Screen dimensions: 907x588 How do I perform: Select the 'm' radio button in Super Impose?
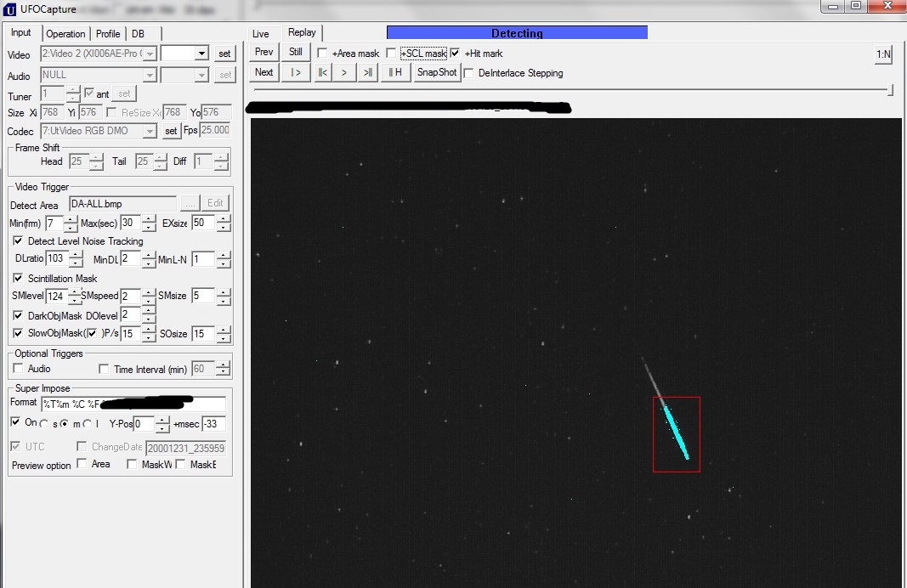coord(65,423)
